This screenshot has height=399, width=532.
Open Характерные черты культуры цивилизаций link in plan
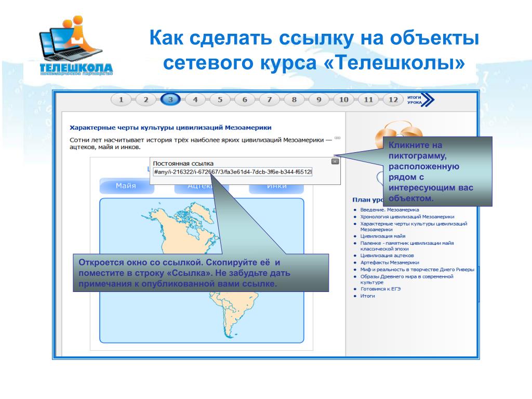(413, 227)
